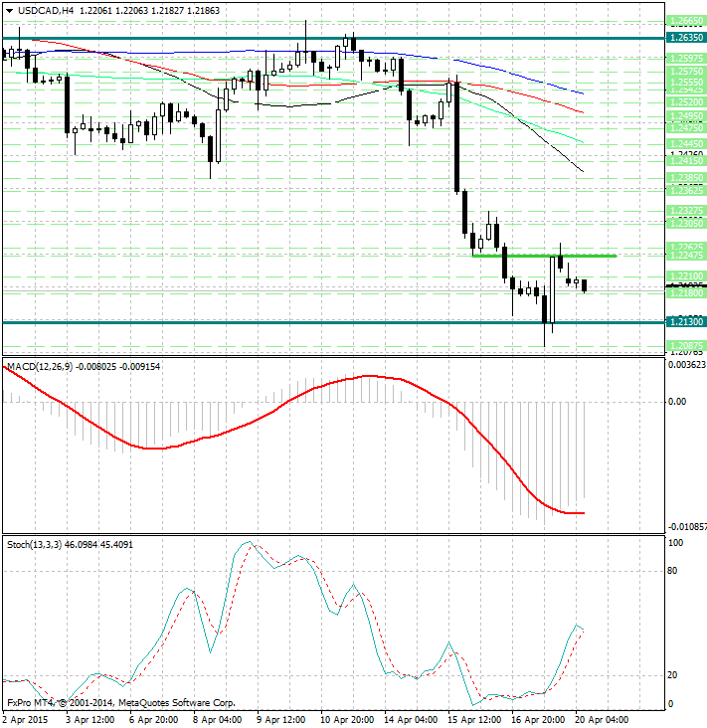The width and height of the screenshot is (707, 728).
Task: Click the MACD 0.00 scale value
Action: click(676, 402)
